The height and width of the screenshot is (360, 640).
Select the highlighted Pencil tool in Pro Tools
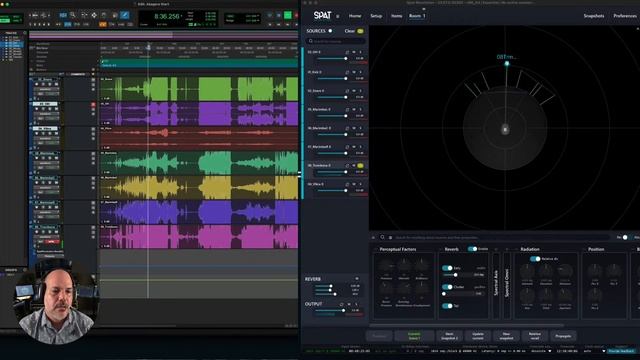(125, 15)
